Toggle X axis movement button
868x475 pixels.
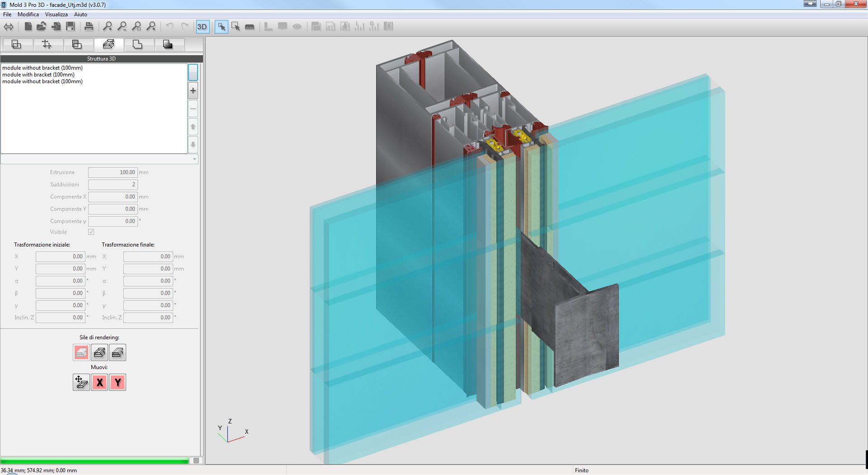(99, 383)
